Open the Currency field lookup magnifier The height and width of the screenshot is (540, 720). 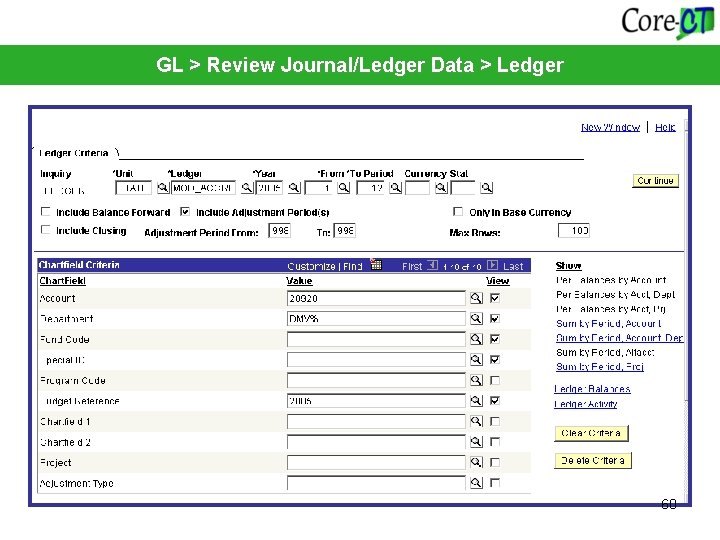point(441,187)
